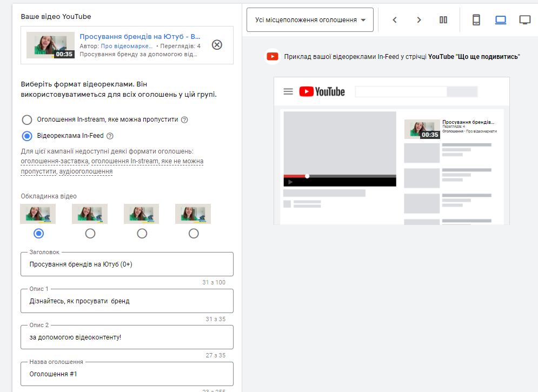Click the selected video's 00:35 thumbnail

(50, 45)
